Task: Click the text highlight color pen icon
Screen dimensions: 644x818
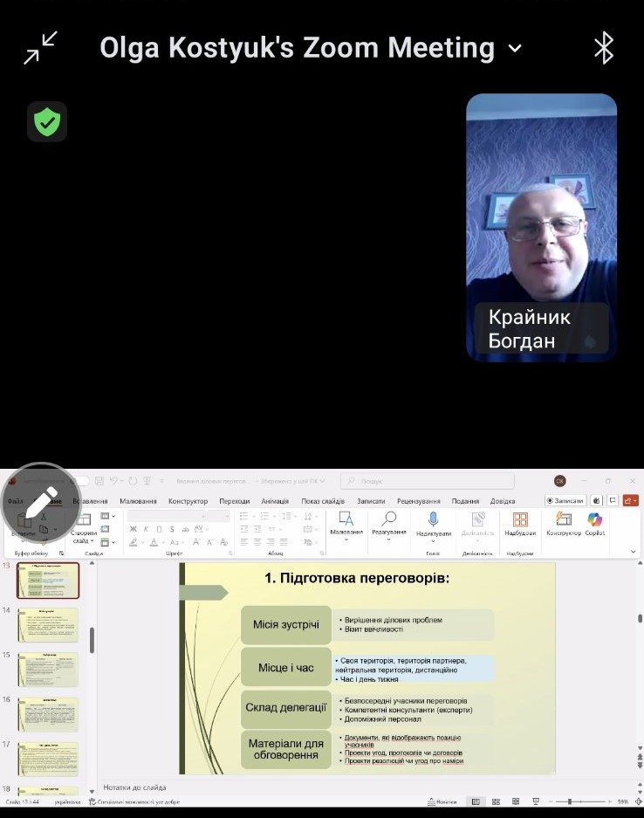Action: coord(134,542)
